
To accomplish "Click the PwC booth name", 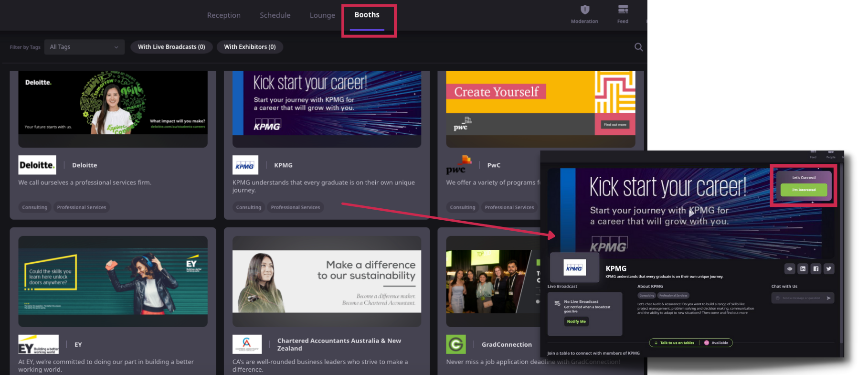I will 494,165.
